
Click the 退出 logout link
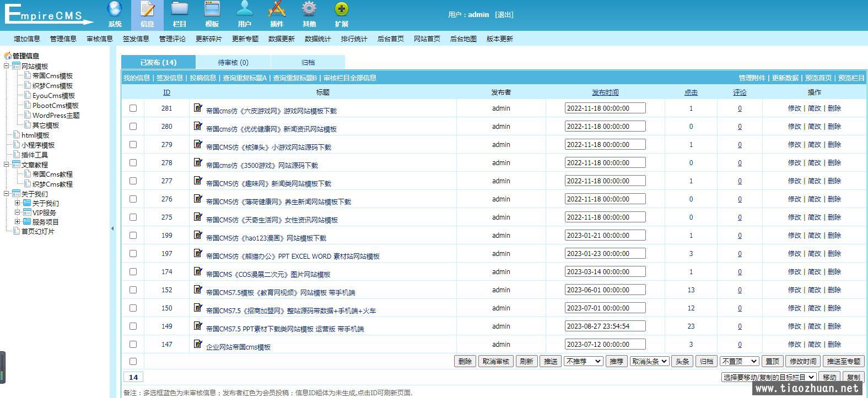tap(504, 15)
